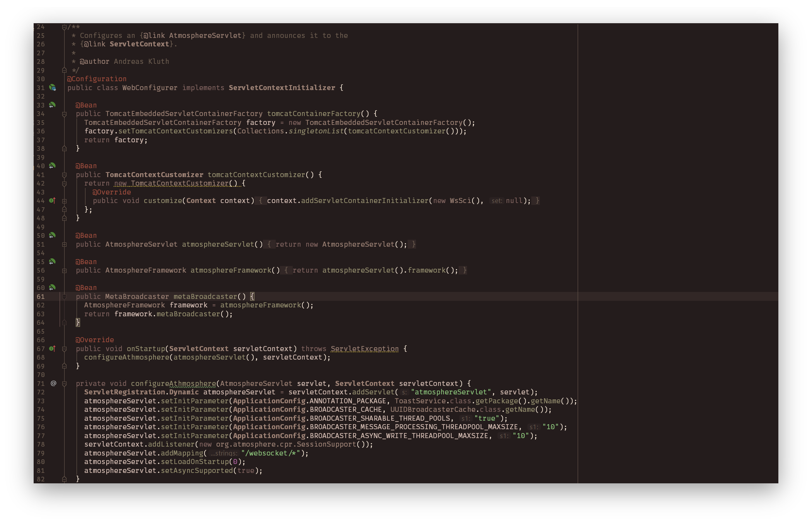Screen dimensions: 812x522
Task: Click Spring bean gutter icon beside atmosphereServlet bean
Action: tap(52, 235)
